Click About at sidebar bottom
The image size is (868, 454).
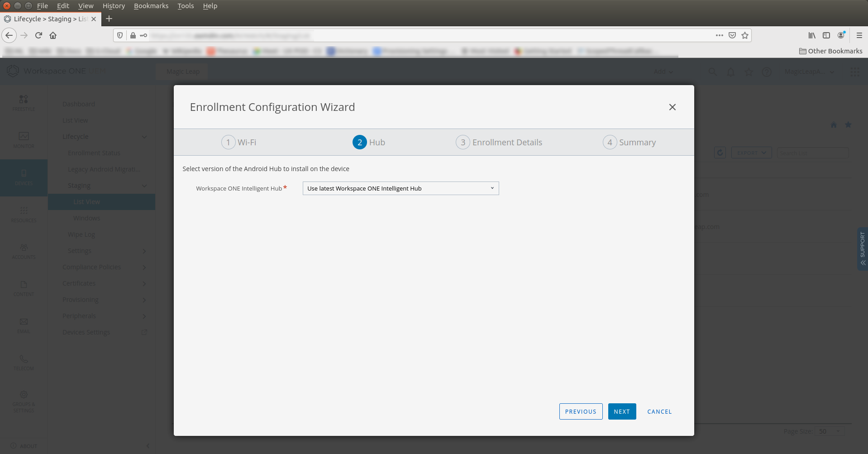coord(24,446)
